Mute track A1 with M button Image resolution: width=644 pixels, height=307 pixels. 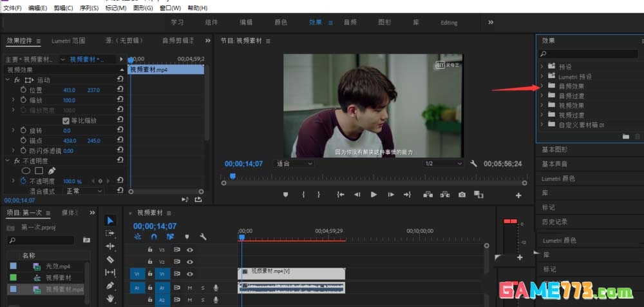[x=190, y=288]
